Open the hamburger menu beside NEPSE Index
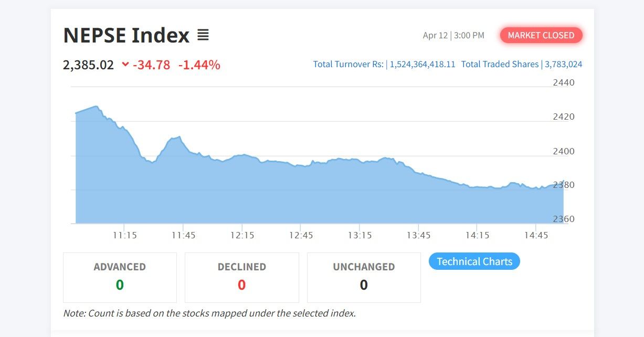The height and width of the screenshot is (337, 644). point(203,35)
